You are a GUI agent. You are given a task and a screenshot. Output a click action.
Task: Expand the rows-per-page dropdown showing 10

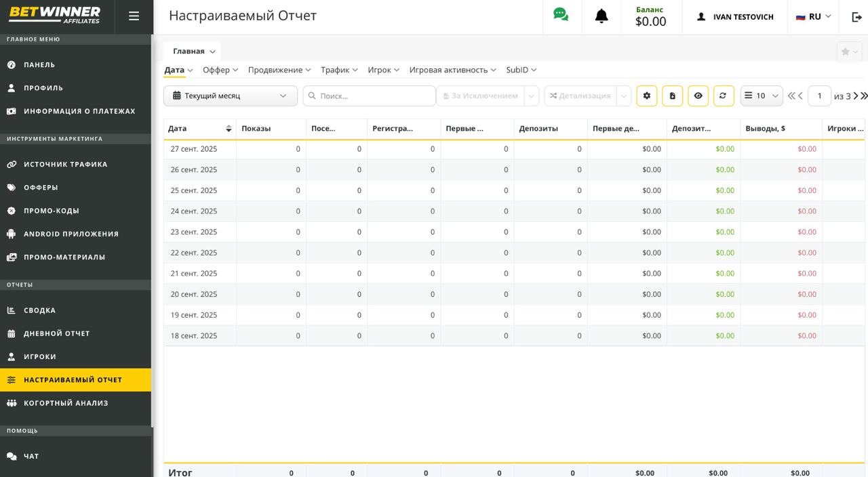(762, 96)
